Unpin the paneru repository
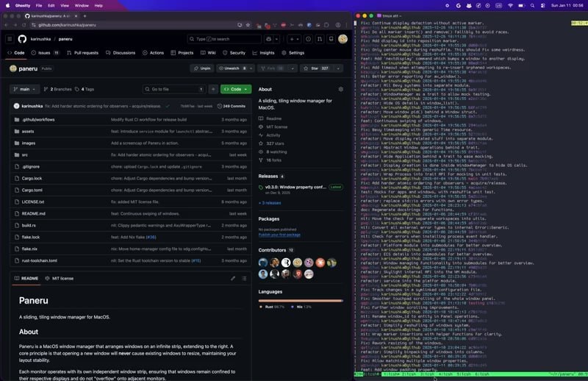This screenshot has width=588, height=381. point(202,68)
